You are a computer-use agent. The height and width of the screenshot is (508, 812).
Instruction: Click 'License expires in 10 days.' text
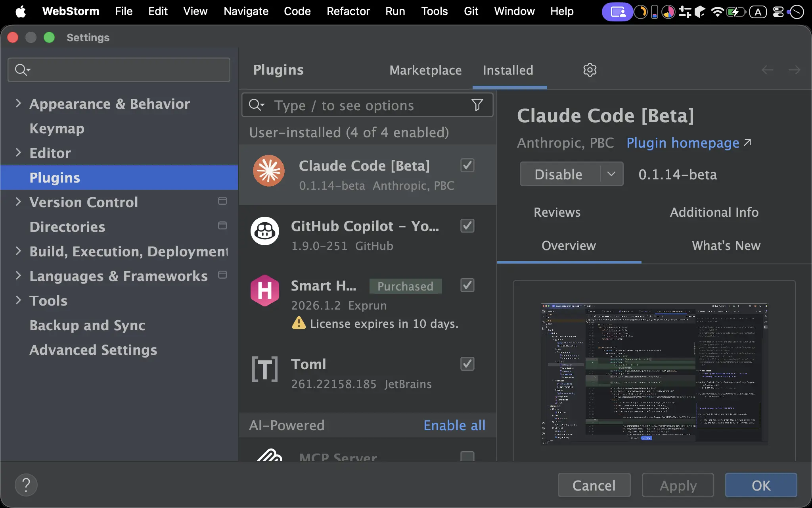point(384,324)
